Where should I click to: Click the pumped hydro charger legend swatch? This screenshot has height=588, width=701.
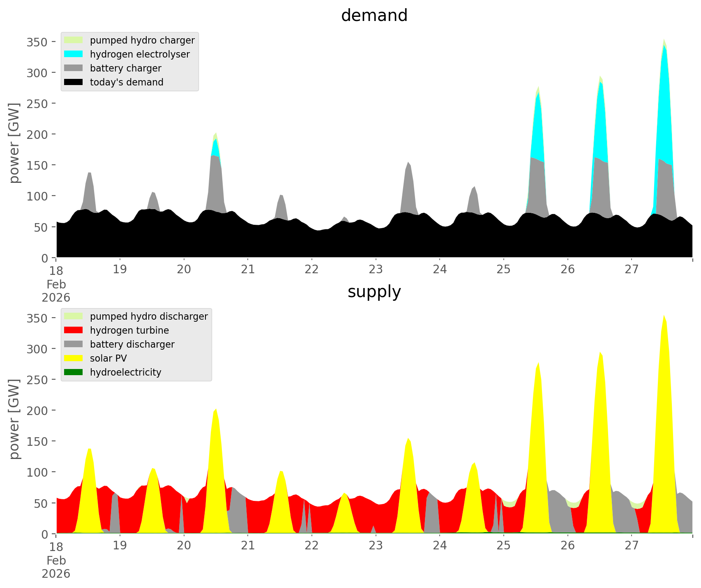[74, 40]
